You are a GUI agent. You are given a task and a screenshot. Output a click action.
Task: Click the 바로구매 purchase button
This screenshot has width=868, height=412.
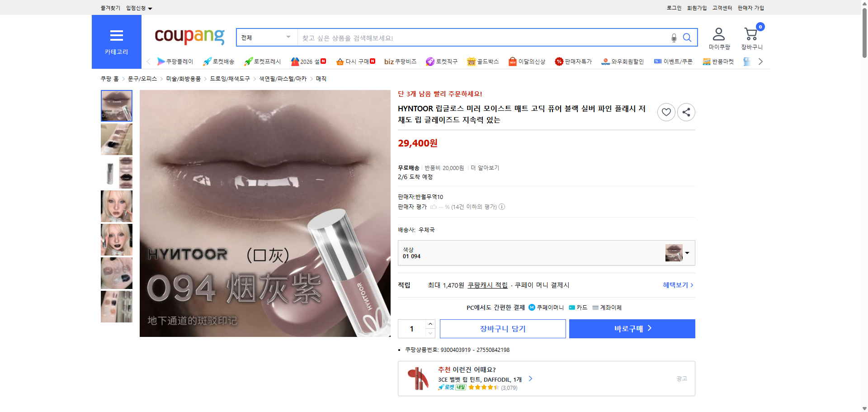(x=632, y=328)
